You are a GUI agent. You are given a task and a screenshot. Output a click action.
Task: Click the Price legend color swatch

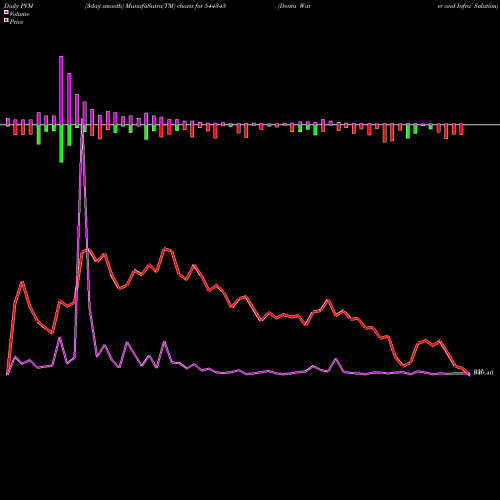pos(6,21)
